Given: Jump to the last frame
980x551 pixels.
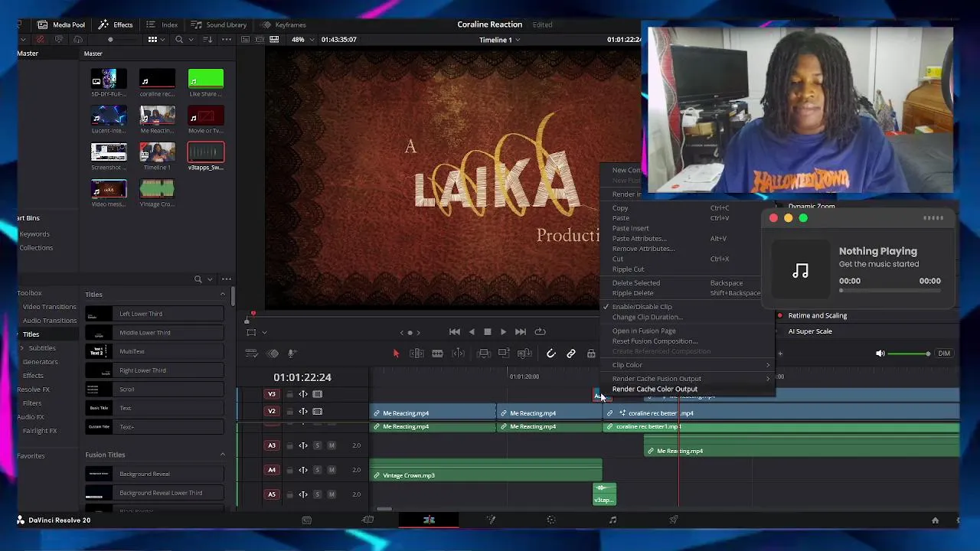Looking at the screenshot, I should click(x=521, y=332).
